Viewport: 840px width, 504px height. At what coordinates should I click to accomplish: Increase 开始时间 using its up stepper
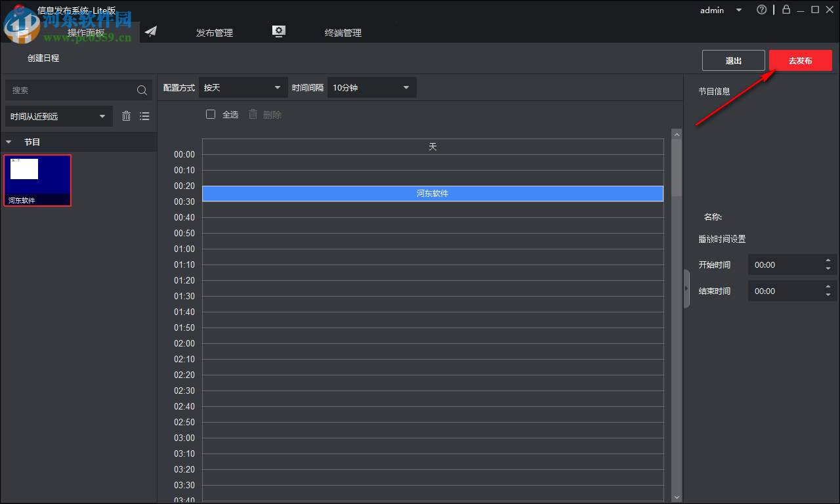(x=828, y=261)
